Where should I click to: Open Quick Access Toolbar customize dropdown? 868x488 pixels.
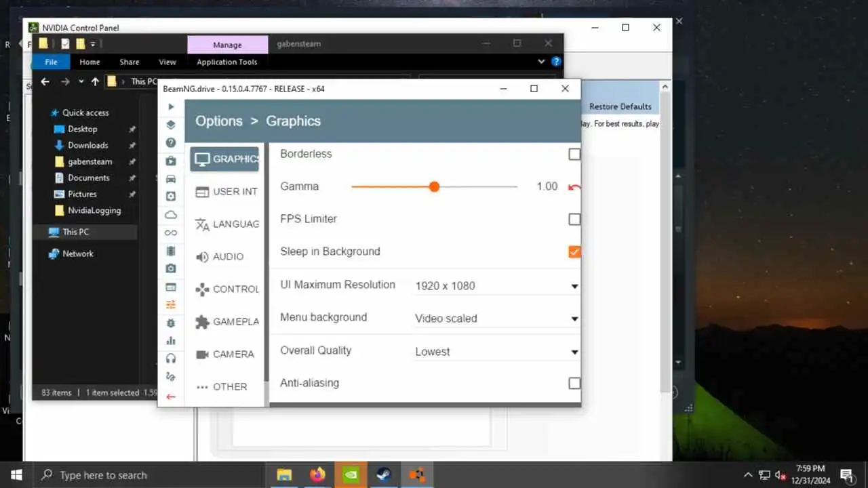pyautogui.click(x=93, y=44)
